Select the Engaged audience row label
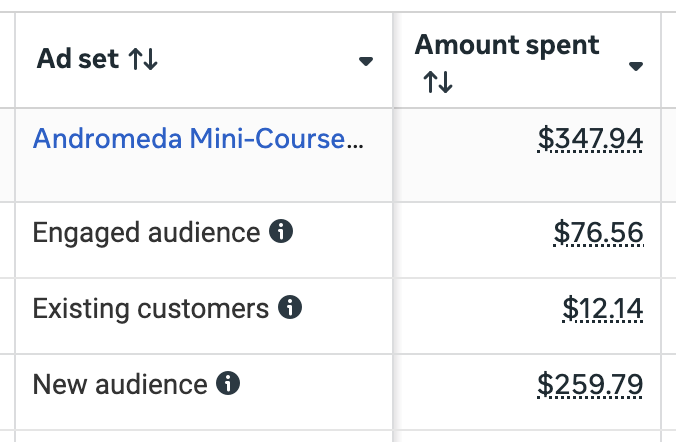The height and width of the screenshot is (442, 676). 146,232
